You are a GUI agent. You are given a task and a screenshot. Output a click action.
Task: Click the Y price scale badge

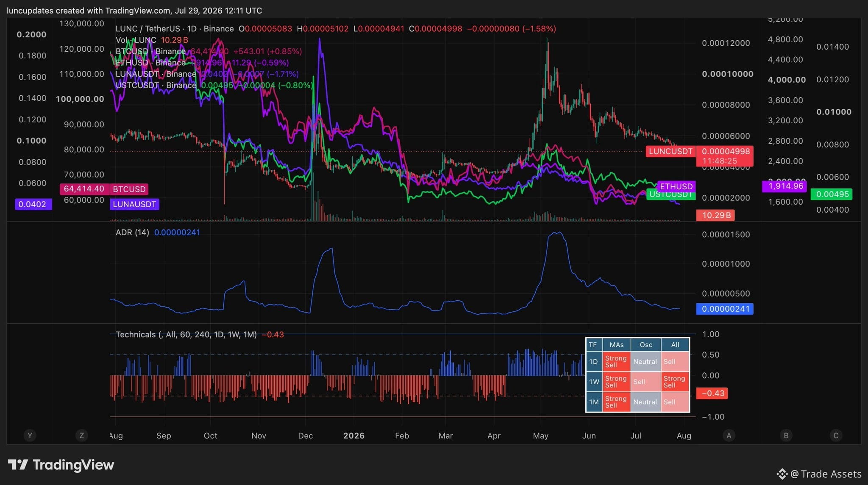click(x=30, y=435)
